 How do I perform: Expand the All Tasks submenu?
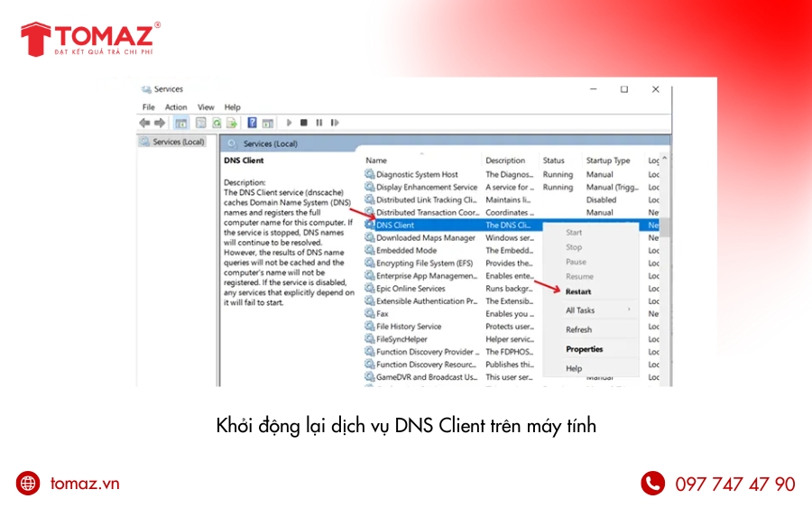[591, 310]
